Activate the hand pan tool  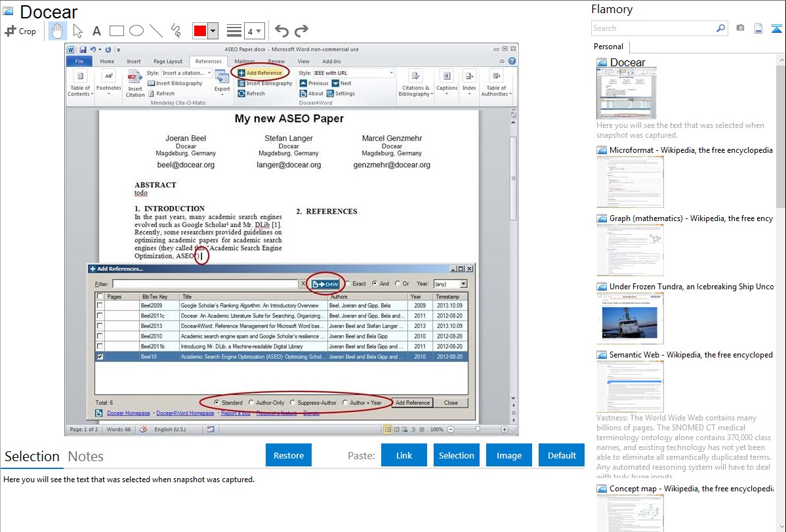click(57, 31)
